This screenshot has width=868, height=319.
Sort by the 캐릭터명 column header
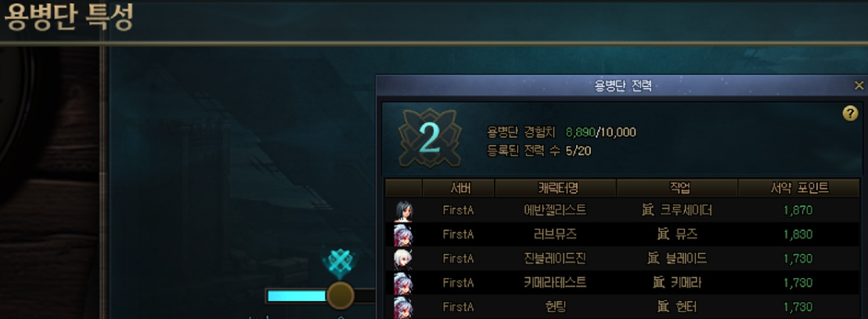[x=555, y=188]
